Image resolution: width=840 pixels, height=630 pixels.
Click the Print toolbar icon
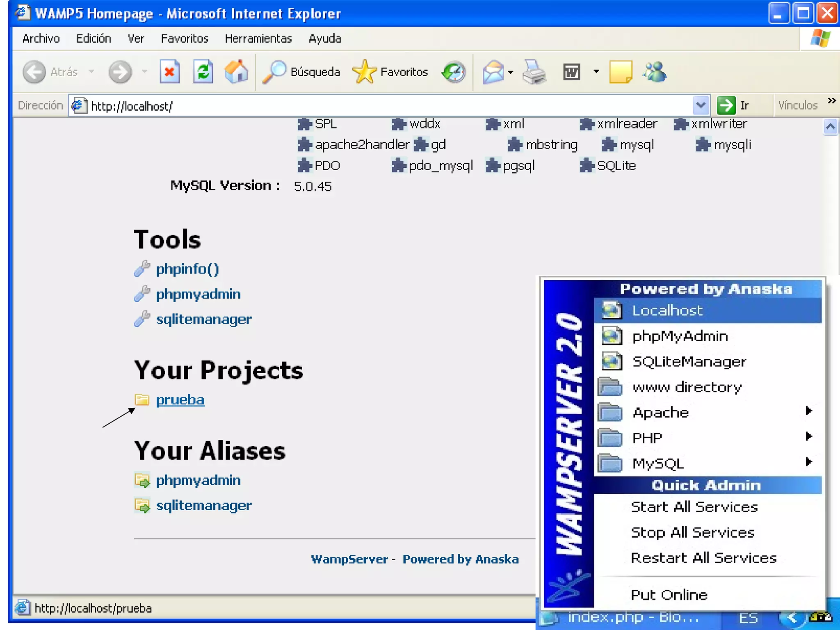534,72
